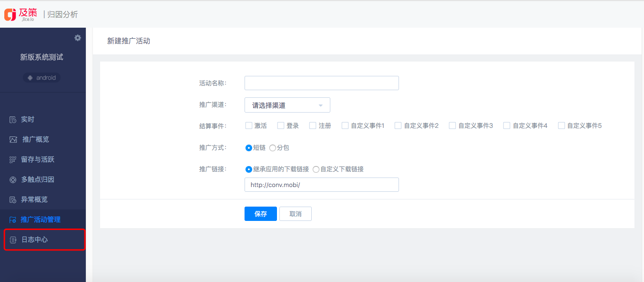Open 推广活动管理 in the sidebar
This screenshot has width=644, height=282.
pos(41,219)
